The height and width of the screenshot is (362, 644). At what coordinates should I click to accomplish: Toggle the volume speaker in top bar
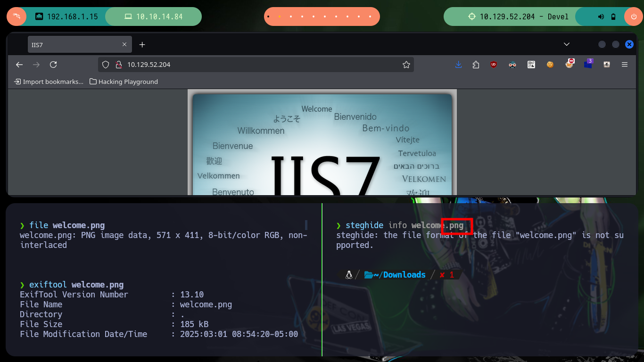(x=601, y=16)
